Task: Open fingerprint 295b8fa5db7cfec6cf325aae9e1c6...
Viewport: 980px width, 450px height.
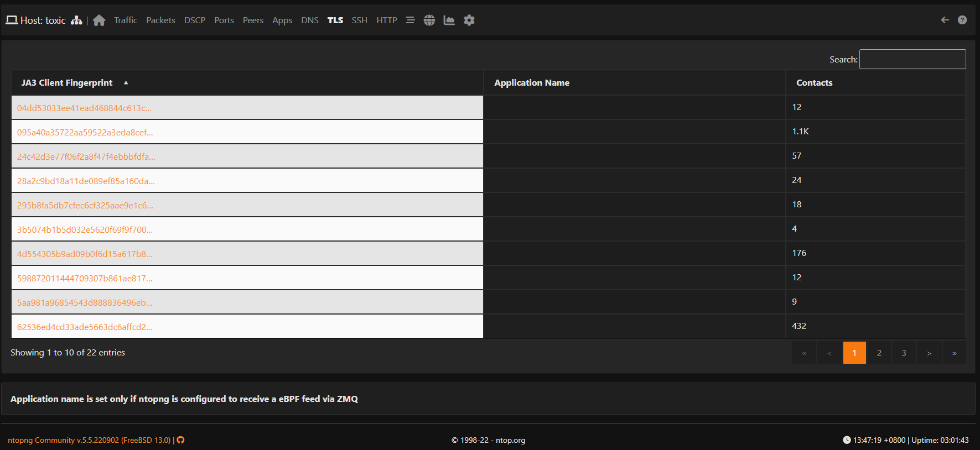Action: [x=85, y=206]
